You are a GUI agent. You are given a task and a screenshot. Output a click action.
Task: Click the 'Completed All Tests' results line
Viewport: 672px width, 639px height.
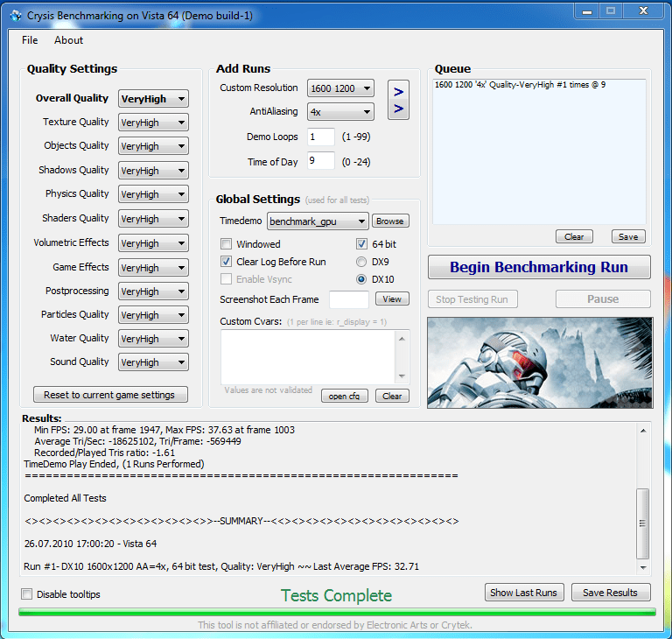[x=65, y=498]
